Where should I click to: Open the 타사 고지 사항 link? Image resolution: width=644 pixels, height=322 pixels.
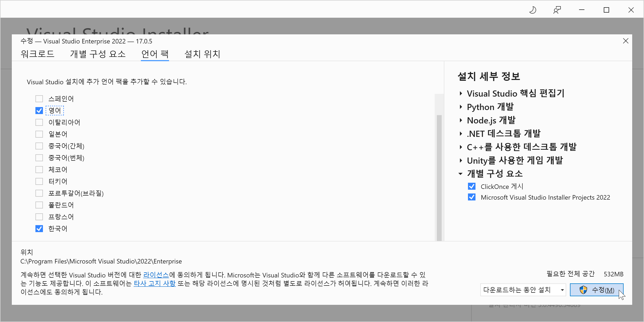tap(155, 283)
